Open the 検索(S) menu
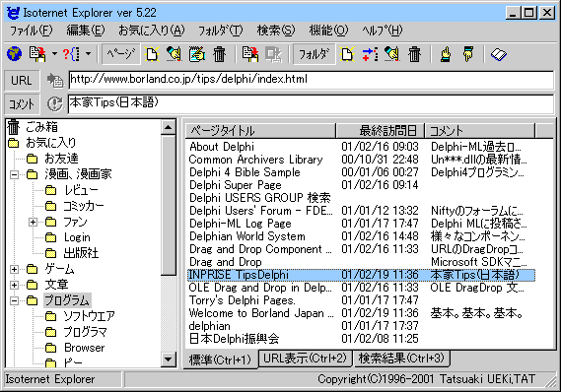Screen dimensions: 561x392 pos(276,31)
